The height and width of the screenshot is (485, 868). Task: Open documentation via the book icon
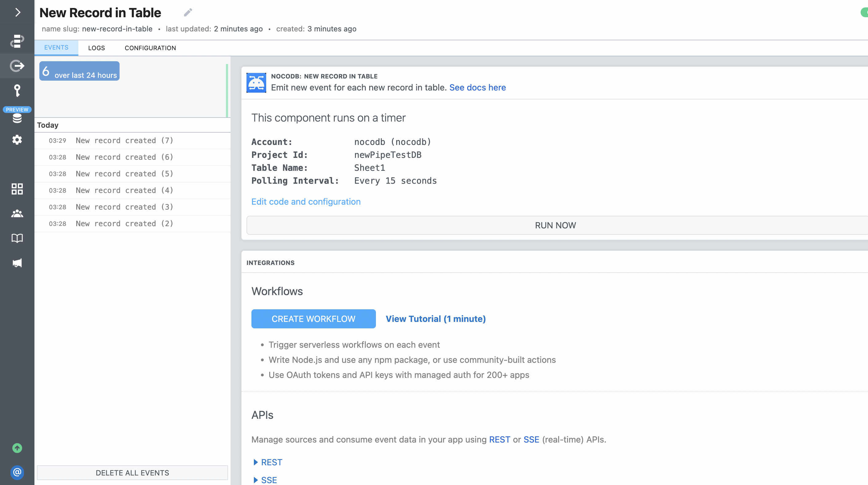17,238
